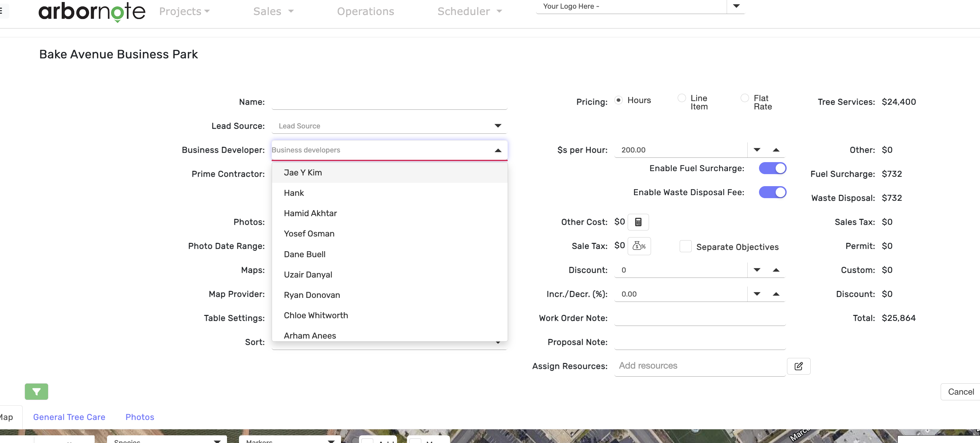
Task: Open the Projects menu
Action: [185, 11]
